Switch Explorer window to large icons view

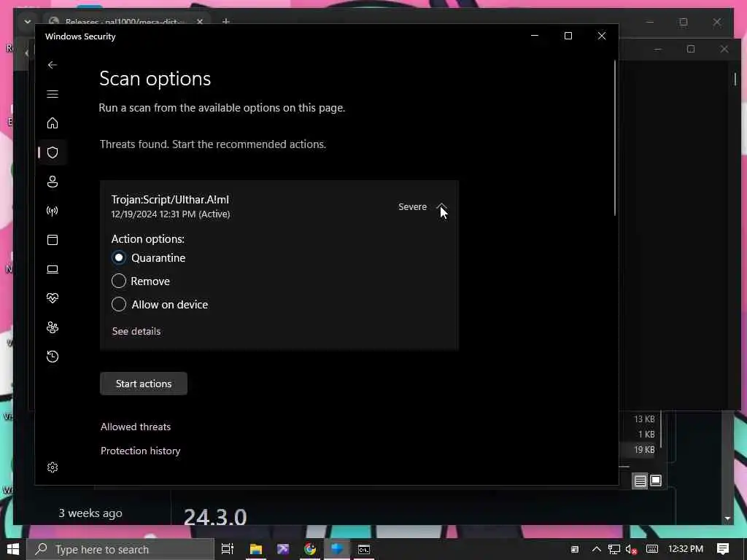point(656,481)
